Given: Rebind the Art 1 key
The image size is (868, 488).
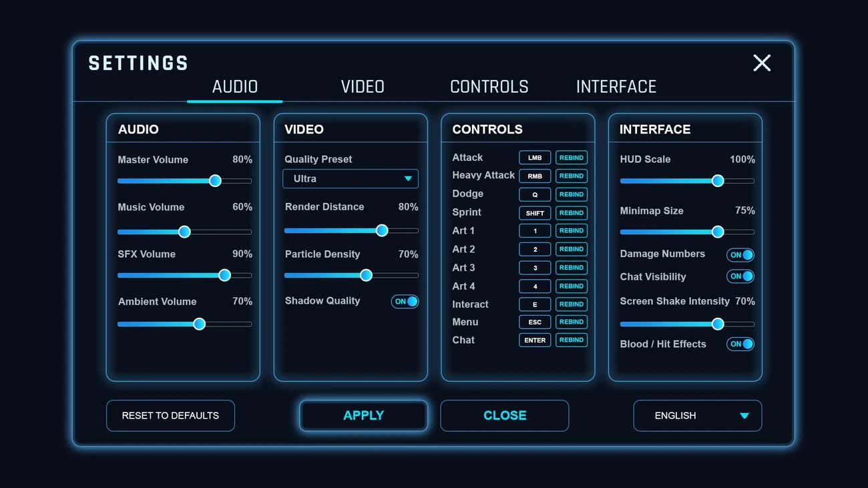Looking at the screenshot, I should [572, 231].
